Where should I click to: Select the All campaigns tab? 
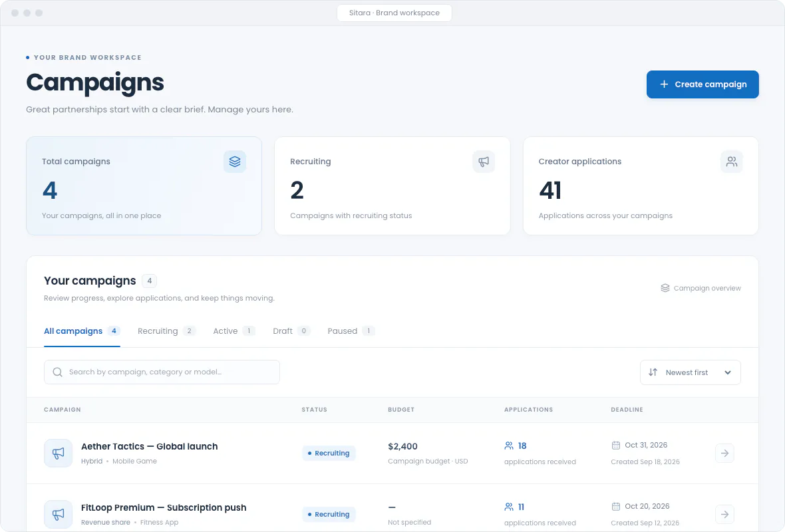pyautogui.click(x=82, y=331)
